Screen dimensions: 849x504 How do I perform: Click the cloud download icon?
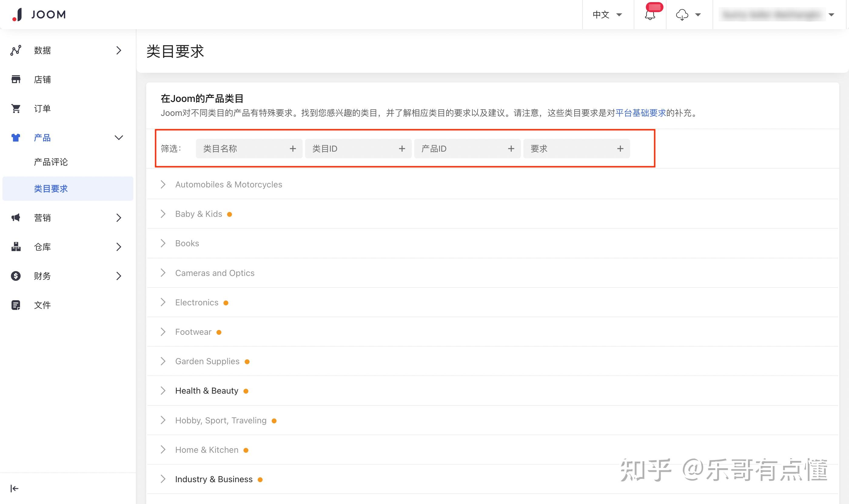click(x=682, y=15)
